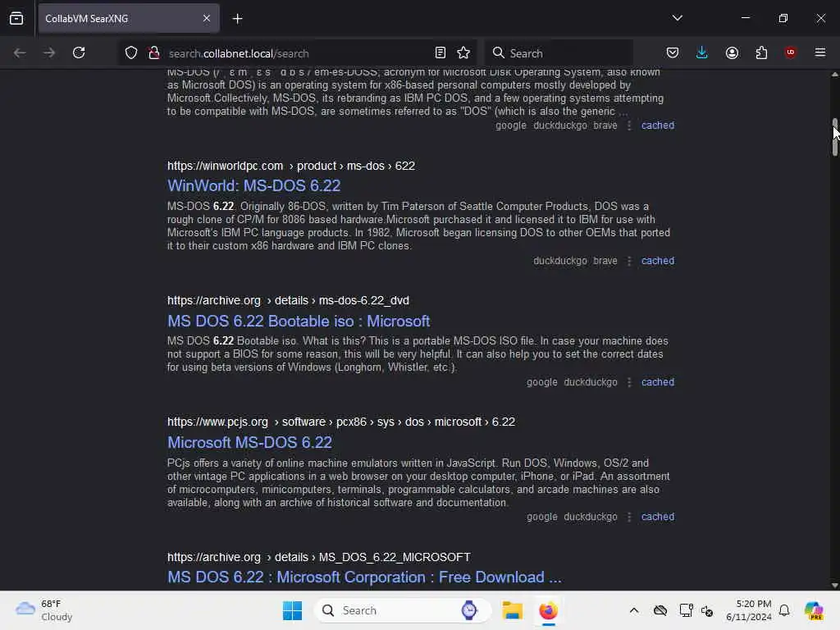
Task: Go back one page
Action: point(20,53)
